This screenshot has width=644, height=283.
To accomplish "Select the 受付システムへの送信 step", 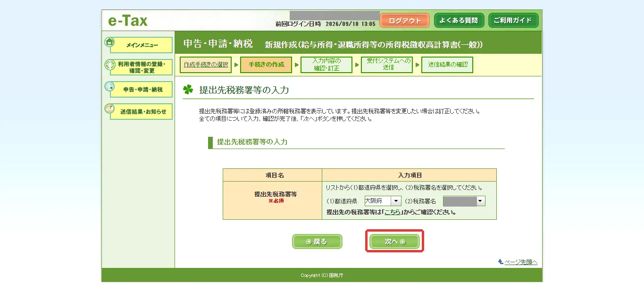I will (387, 65).
